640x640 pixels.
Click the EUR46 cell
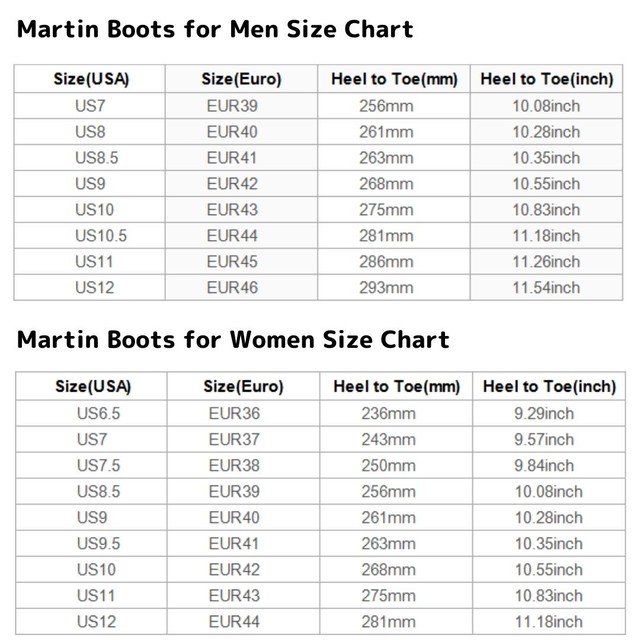click(241, 287)
